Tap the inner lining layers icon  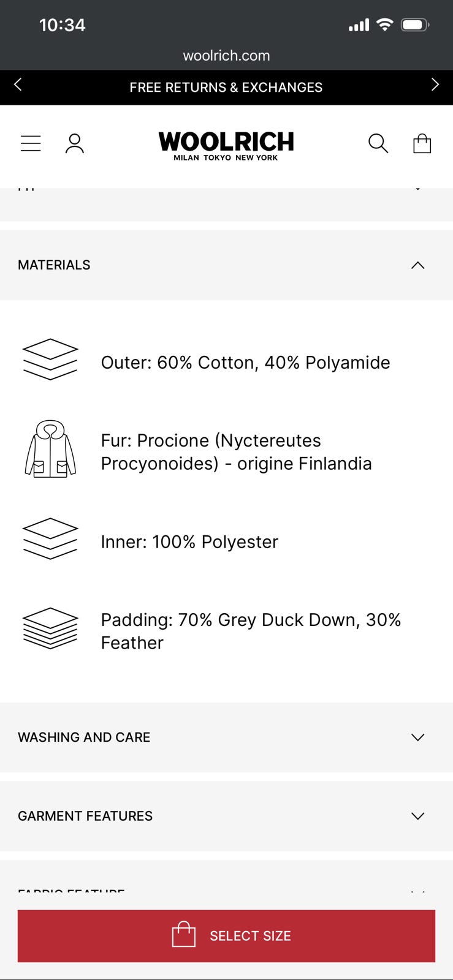tap(50, 539)
